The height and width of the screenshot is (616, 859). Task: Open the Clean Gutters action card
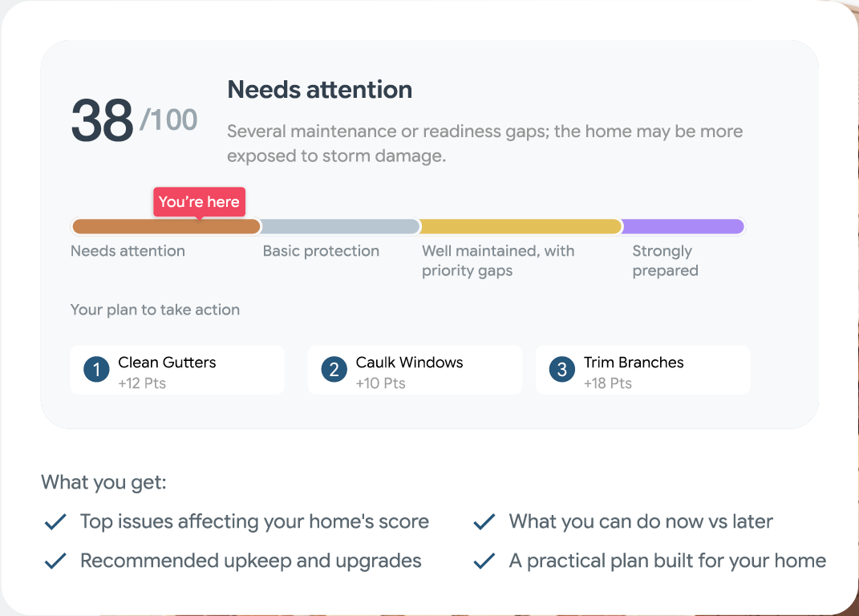(x=177, y=370)
